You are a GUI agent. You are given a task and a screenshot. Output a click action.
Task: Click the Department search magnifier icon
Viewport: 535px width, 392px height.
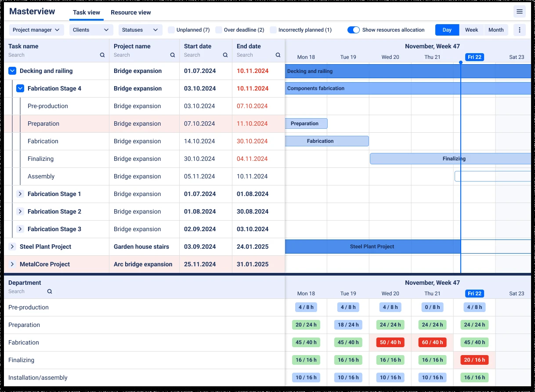pyautogui.click(x=50, y=291)
